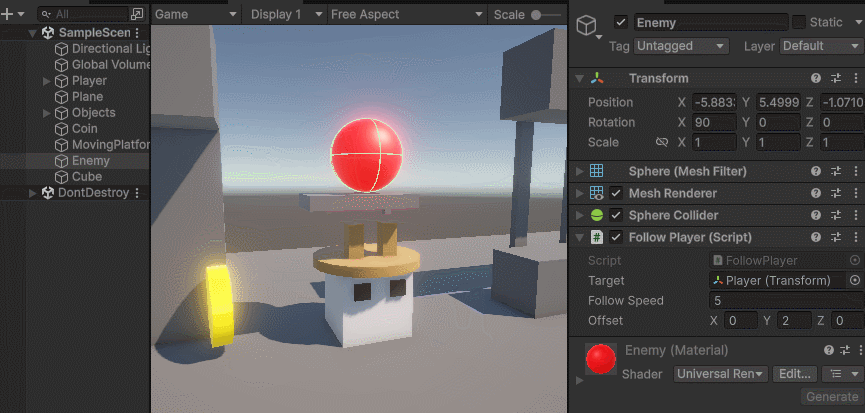The height and width of the screenshot is (413, 865).
Task: Click the Edit... button for the shader
Action: click(794, 374)
